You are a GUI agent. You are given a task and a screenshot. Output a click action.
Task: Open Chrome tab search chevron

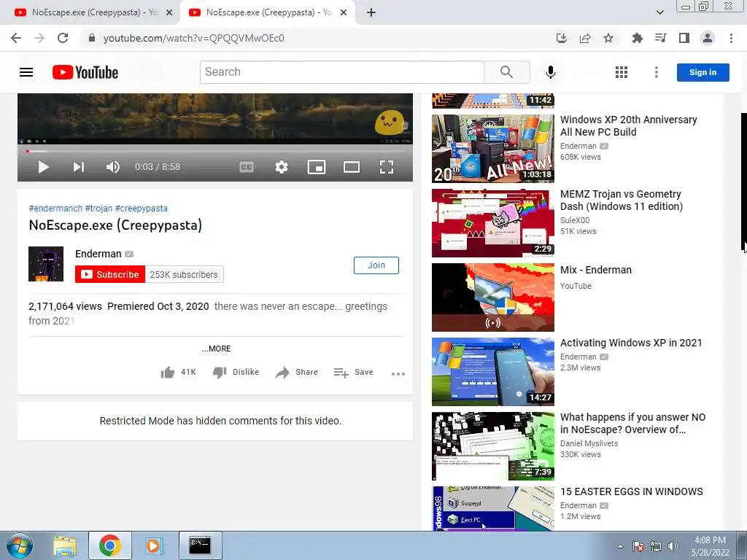coord(659,13)
